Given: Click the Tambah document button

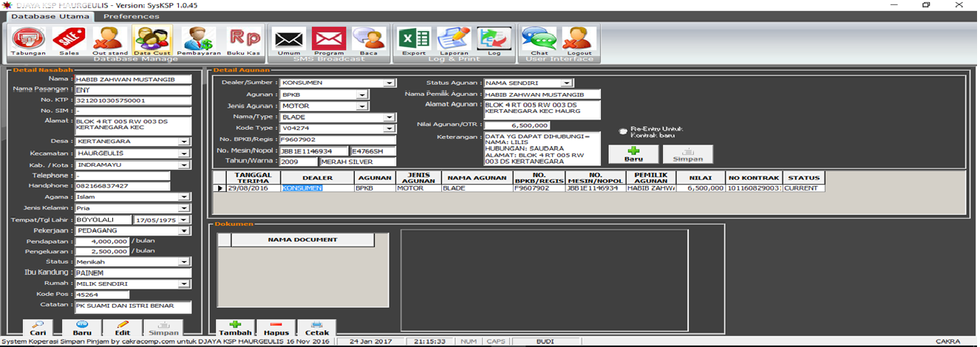Looking at the screenshot, I should click(235, 328).
